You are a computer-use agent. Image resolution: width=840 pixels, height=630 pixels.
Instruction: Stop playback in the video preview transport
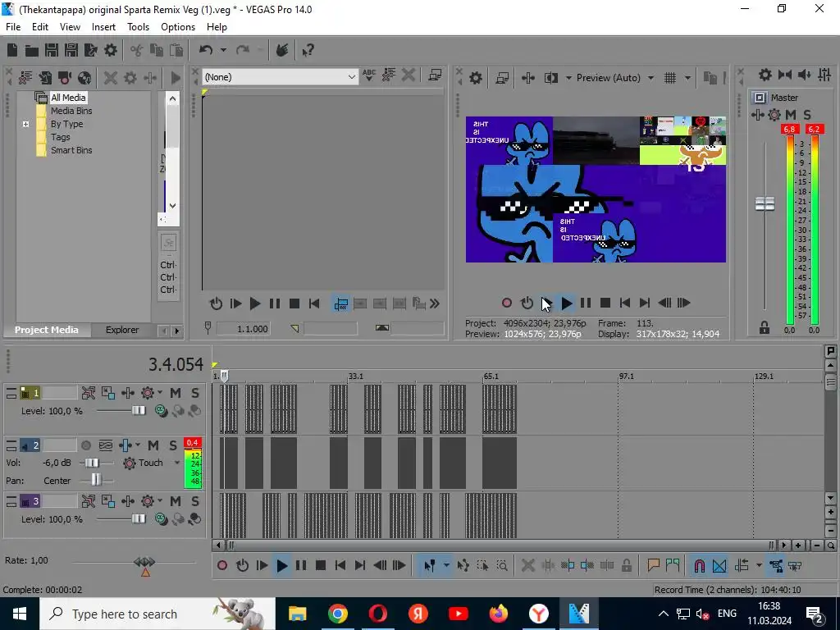pos(605,304)
